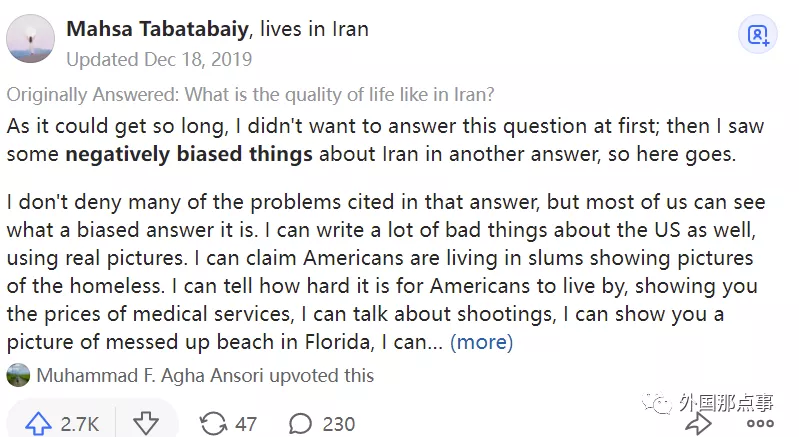Click the share arrow icon
Viewport: 799px width, 437px height.
point(698,422)
